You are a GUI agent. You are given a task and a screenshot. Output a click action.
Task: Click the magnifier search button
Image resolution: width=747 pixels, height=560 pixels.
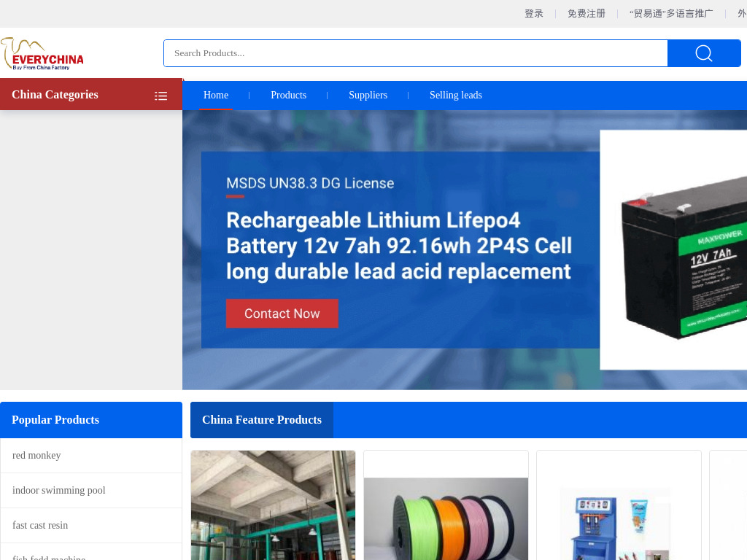click(704, 53)
